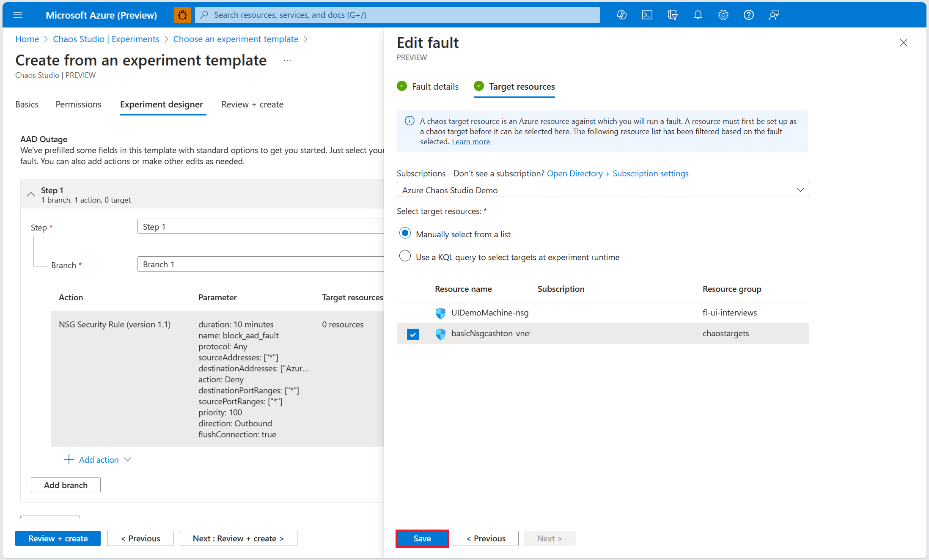Switch to the Fault details tab
The image size is (929, 560).
coord(435,86)
